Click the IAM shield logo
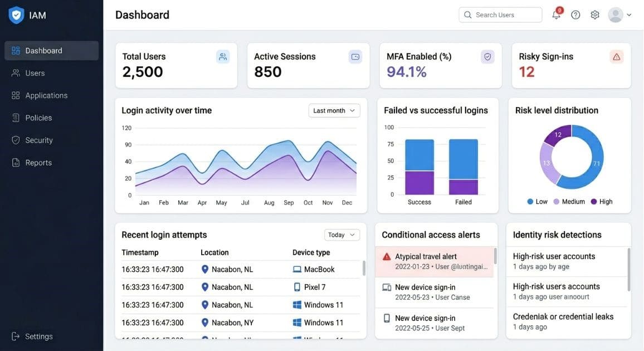The image size is (644, 351). point(16,15)
